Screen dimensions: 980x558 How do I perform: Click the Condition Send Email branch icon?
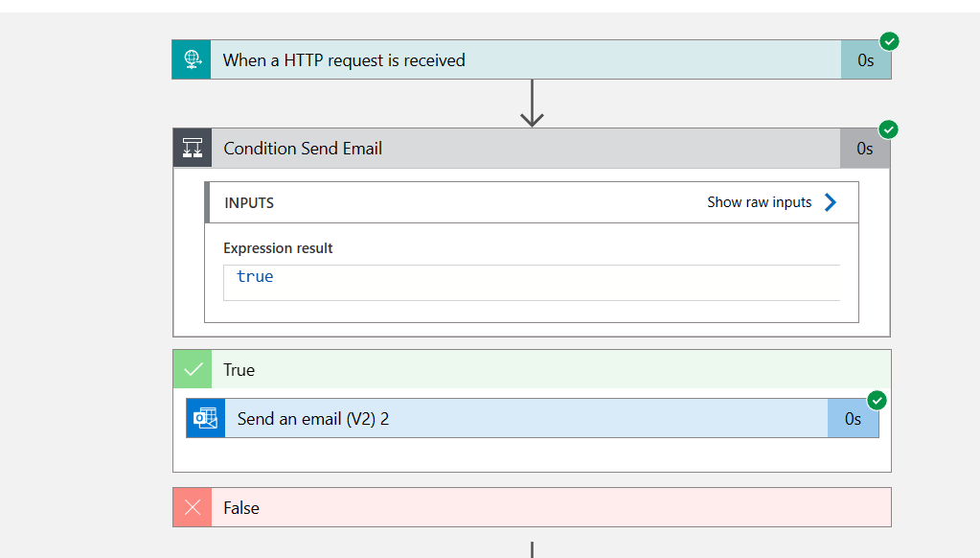click(x=193, y=149)
